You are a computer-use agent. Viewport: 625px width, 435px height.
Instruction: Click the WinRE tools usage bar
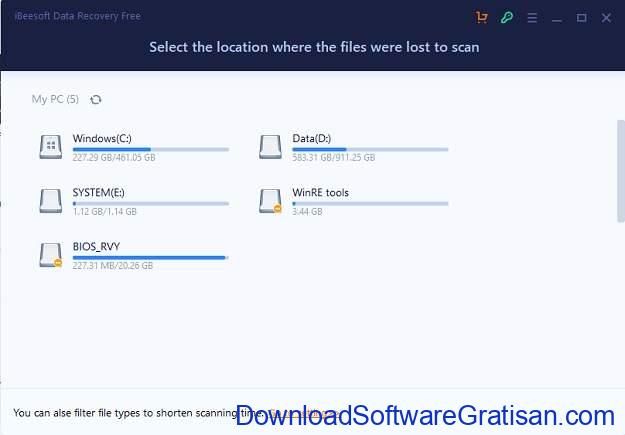[370, 204]
